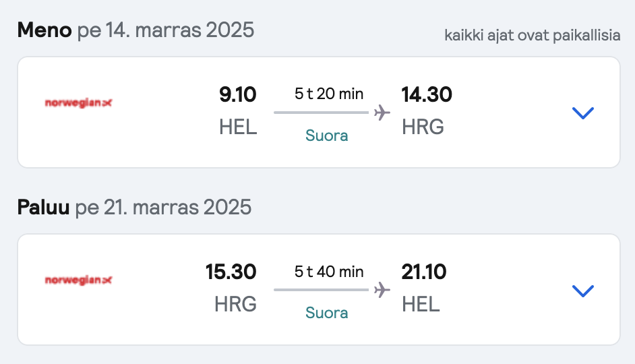Click the outbound arrival airport HRG
635x364 pixels.
point(423,127)
